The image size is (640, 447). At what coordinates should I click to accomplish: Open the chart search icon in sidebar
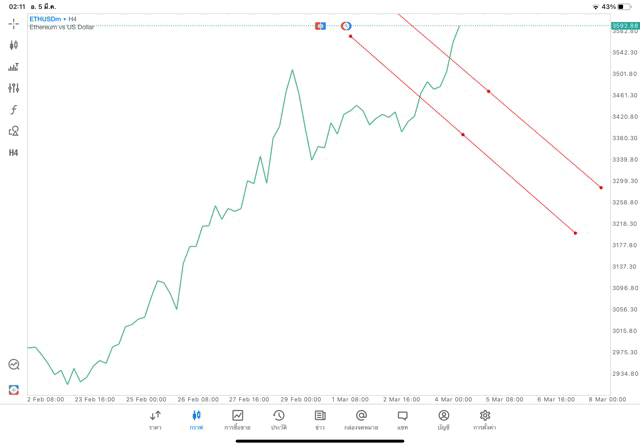click(14, 365)
